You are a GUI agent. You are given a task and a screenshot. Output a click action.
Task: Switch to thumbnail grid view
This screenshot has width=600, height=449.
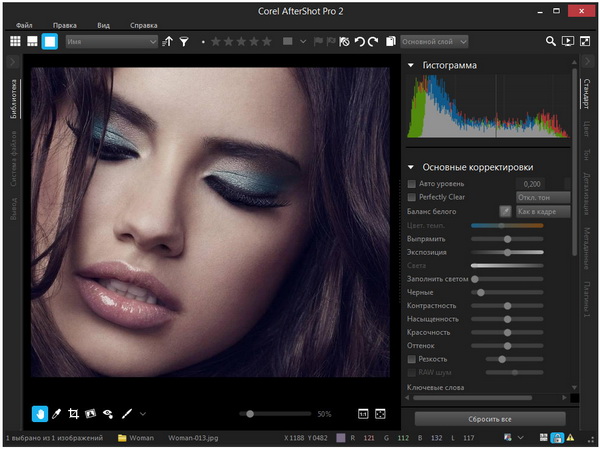(15, 42)
